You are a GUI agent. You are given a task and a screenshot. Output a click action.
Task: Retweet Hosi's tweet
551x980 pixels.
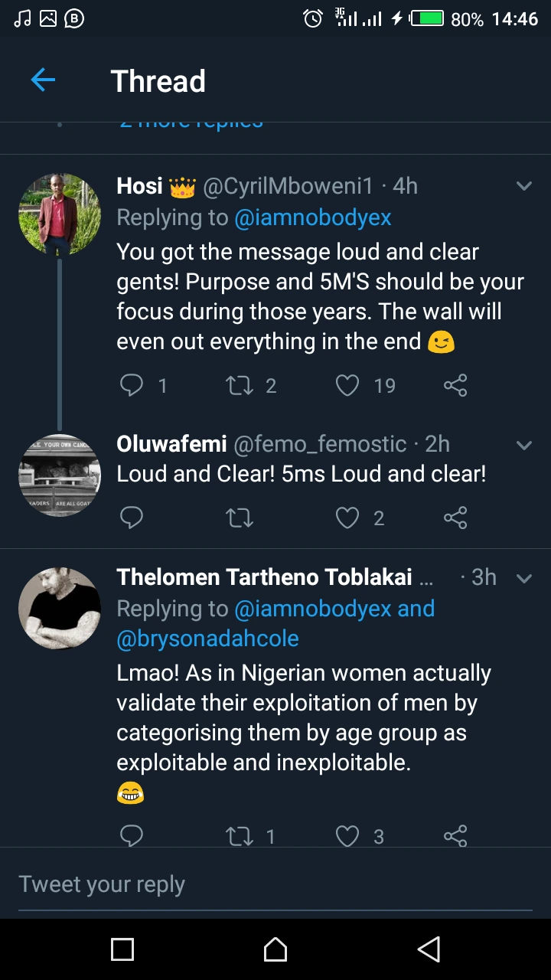coord(240,385)
